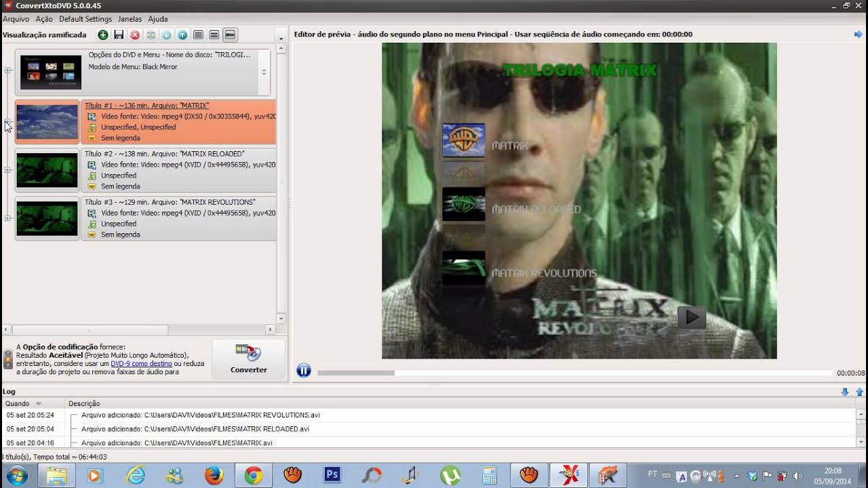Open the toolbar overflow dropdown arrow
Screen dimensions: 868x488
[x=281, y=39]
